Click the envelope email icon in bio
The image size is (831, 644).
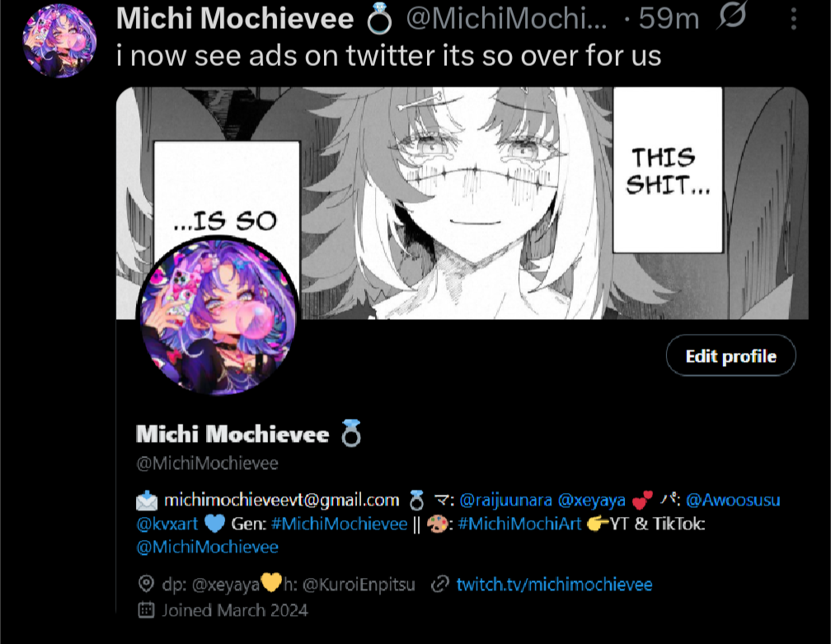pyautogui.click(x=147, y=500)
